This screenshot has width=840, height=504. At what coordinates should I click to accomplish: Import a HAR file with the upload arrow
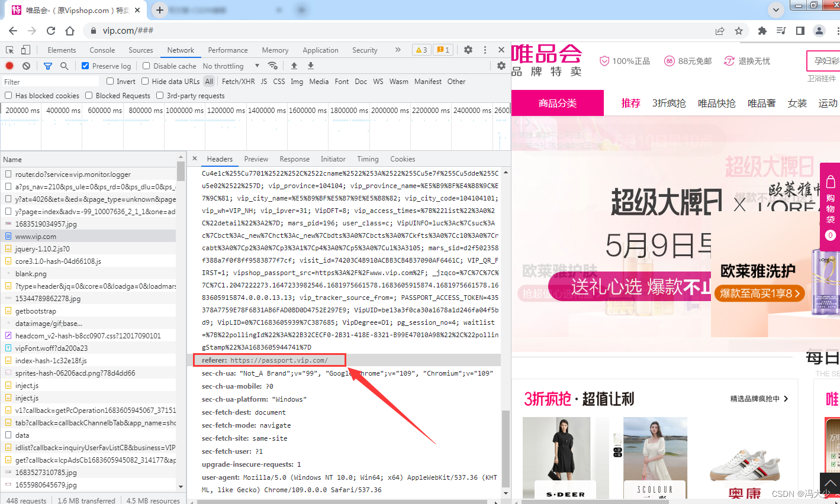pyautogui.click(x=294, y=66)
